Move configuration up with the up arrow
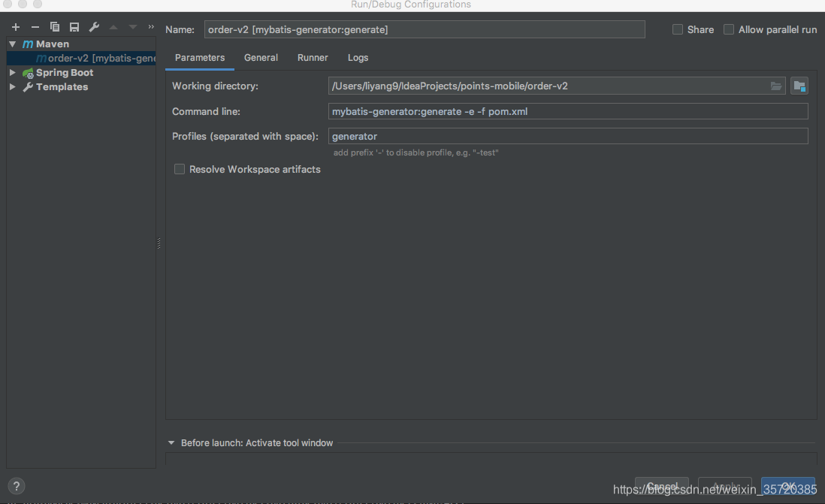 click(x=113, y=27)
